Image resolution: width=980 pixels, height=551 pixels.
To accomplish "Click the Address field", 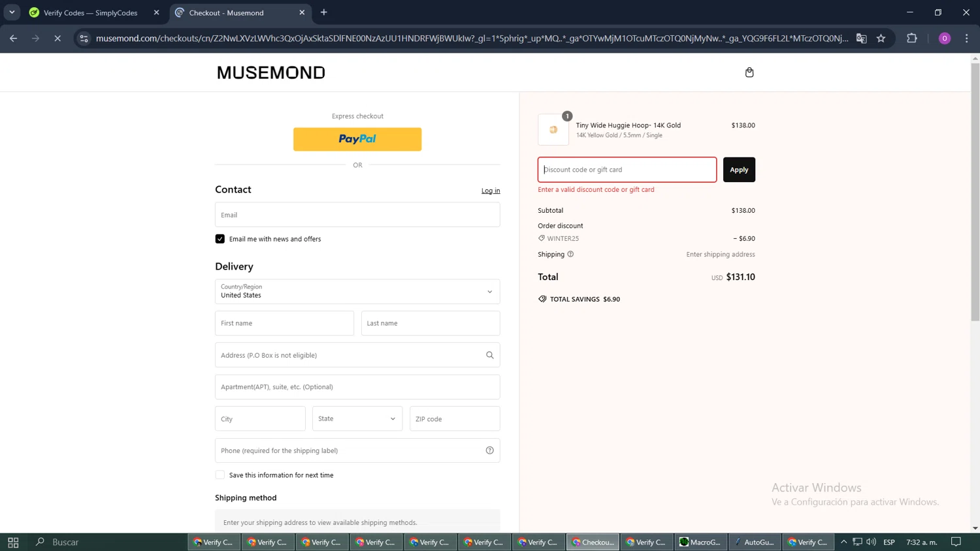I will coord(357,355).
